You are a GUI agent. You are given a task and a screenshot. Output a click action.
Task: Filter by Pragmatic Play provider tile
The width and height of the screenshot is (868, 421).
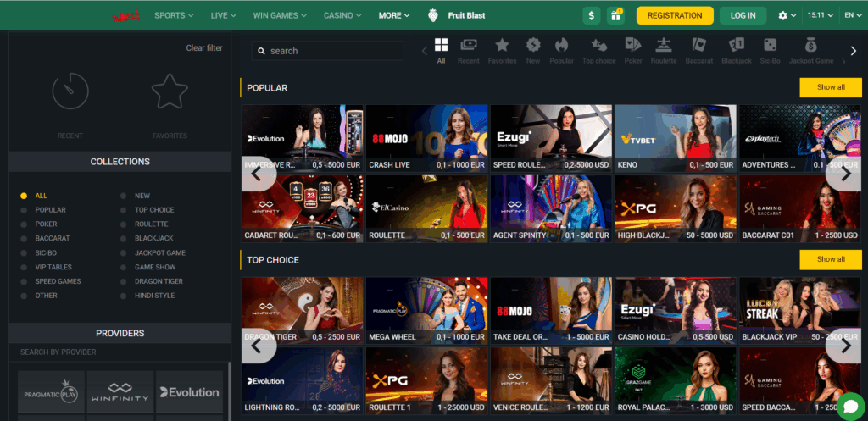pos(51,391)
